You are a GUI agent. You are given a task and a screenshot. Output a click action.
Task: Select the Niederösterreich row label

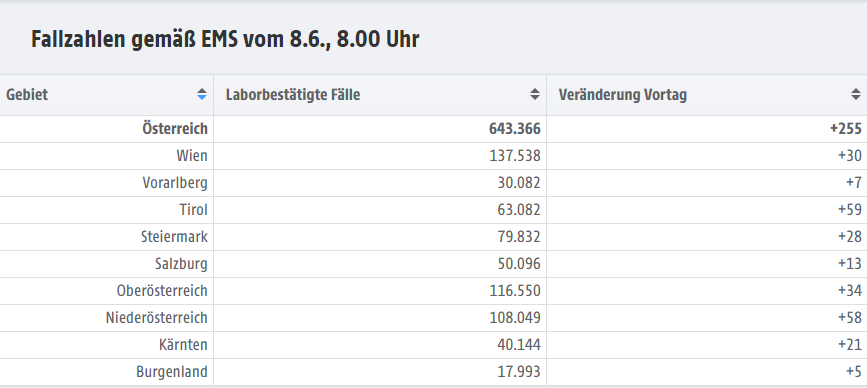pyautogui.click(x=157, y=318)
